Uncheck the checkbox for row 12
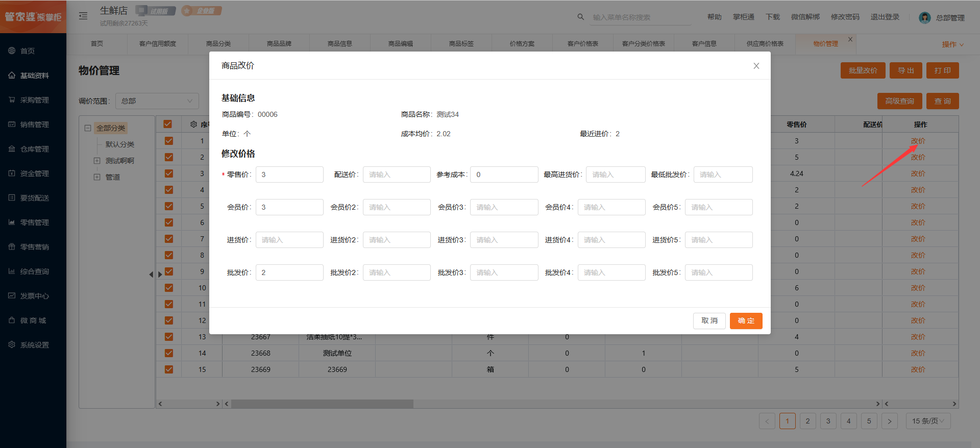The width and height of the screenshot is (980, 448). (169, 320)
